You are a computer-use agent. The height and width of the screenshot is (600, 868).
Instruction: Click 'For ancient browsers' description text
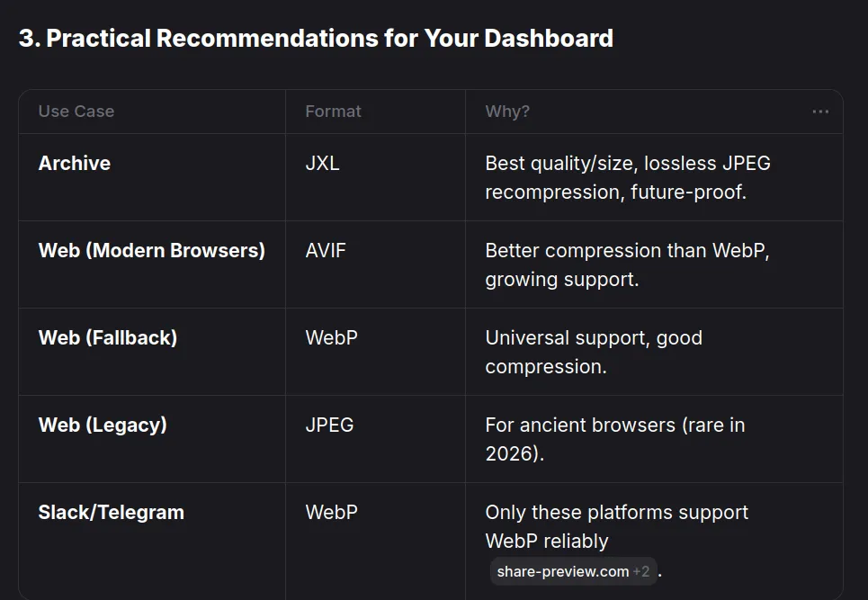[580, 425]
